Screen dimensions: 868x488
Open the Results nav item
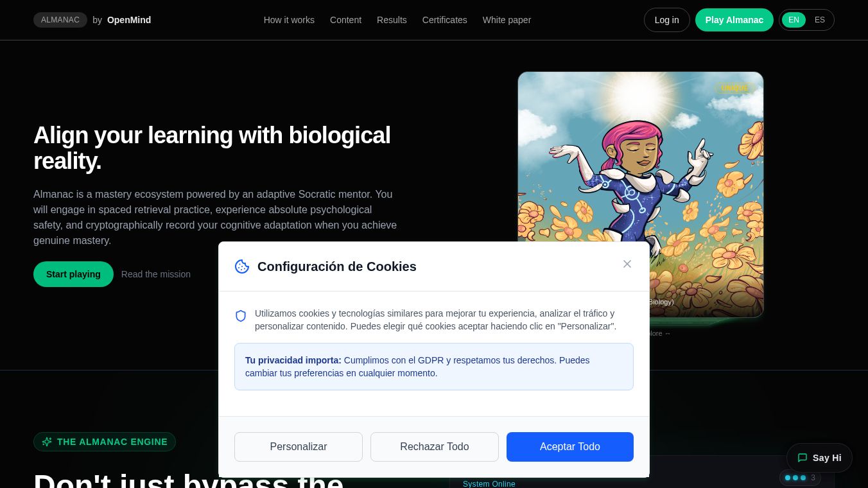pos(392,20)
